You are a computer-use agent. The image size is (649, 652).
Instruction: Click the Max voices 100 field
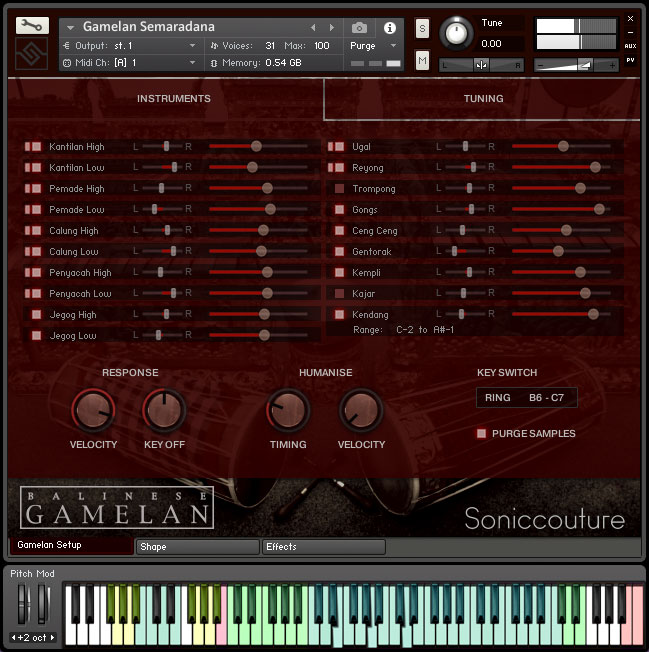click(x=322, y=46)
